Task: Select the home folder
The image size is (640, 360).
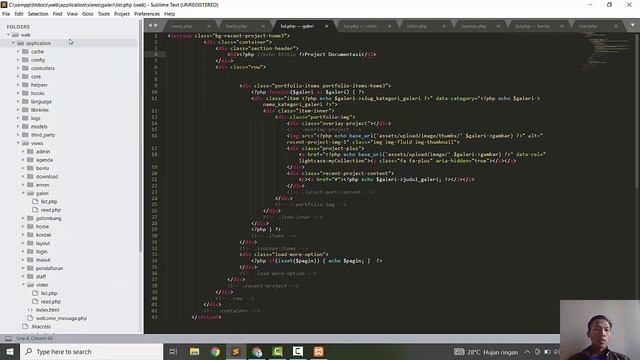Action: (42, 227)
